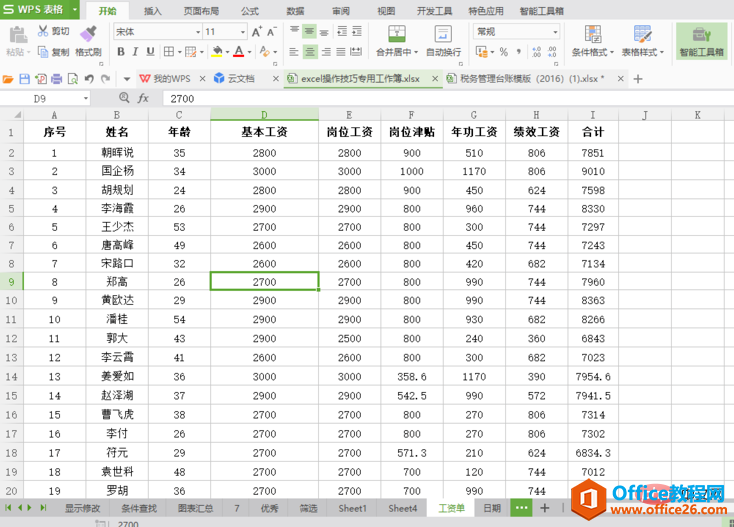Viewport: 734px width, 527px height.
Task: Switch to the 审阅 ribbon tab
Action: click(x=341, y=10)
